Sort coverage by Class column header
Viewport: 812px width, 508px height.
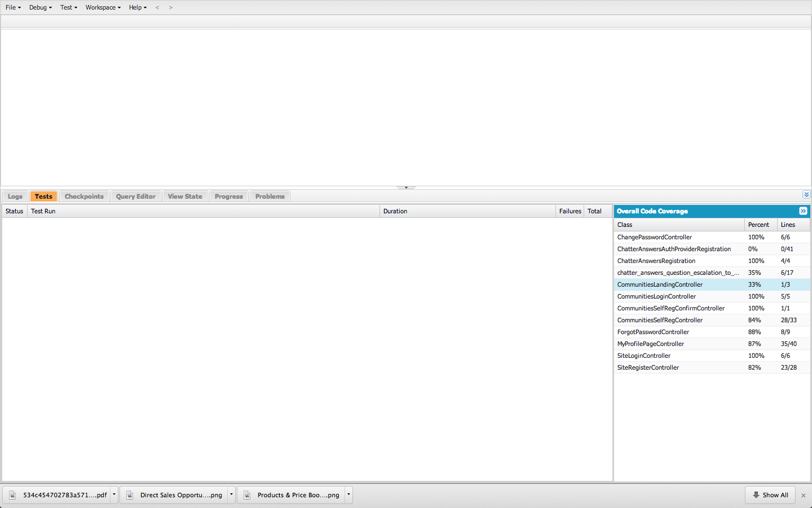(x=679, y=225)
